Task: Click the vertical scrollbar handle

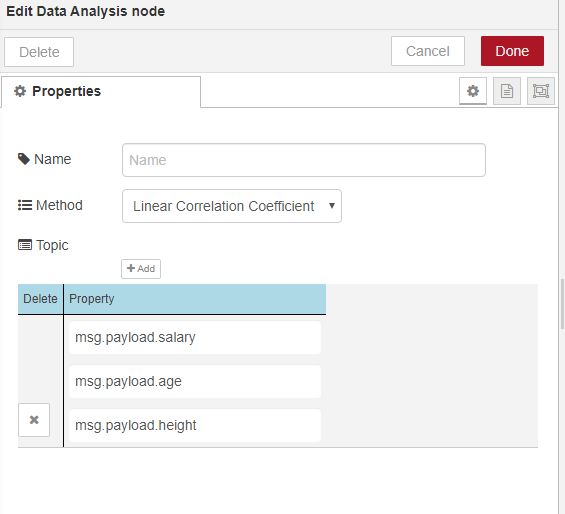Action: tap(562, 303)
